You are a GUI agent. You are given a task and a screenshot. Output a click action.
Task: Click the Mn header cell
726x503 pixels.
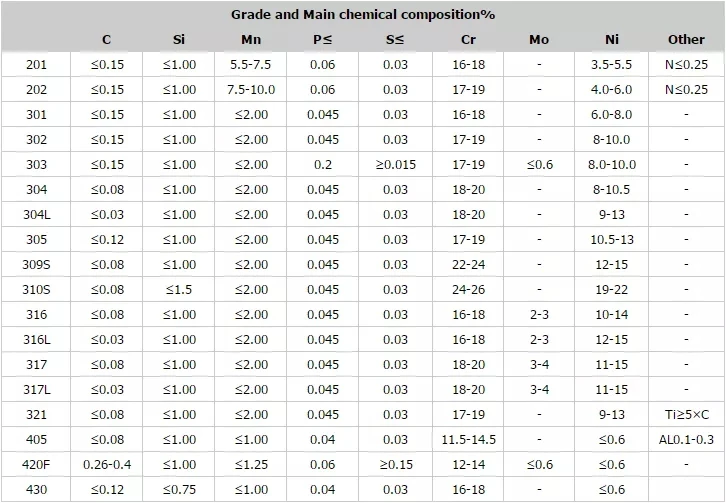tap(251, 40)
